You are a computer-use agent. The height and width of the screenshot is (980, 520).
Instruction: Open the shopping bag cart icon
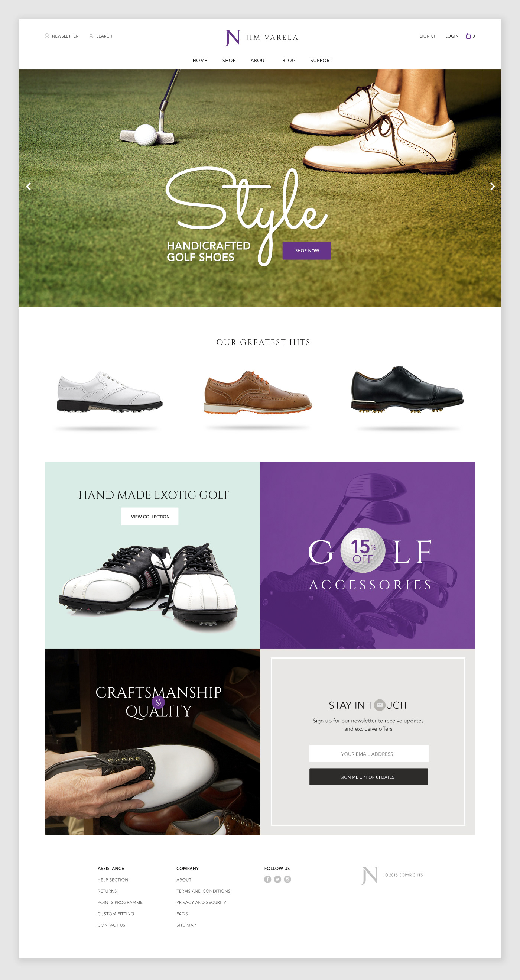click(468, 36)
